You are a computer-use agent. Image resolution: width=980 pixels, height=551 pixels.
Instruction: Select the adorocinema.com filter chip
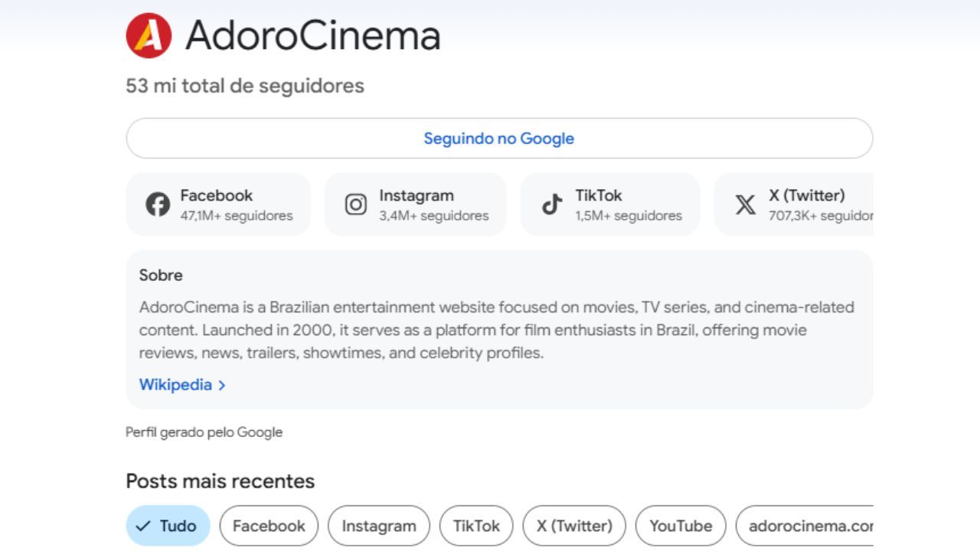(x=808, y=526)
